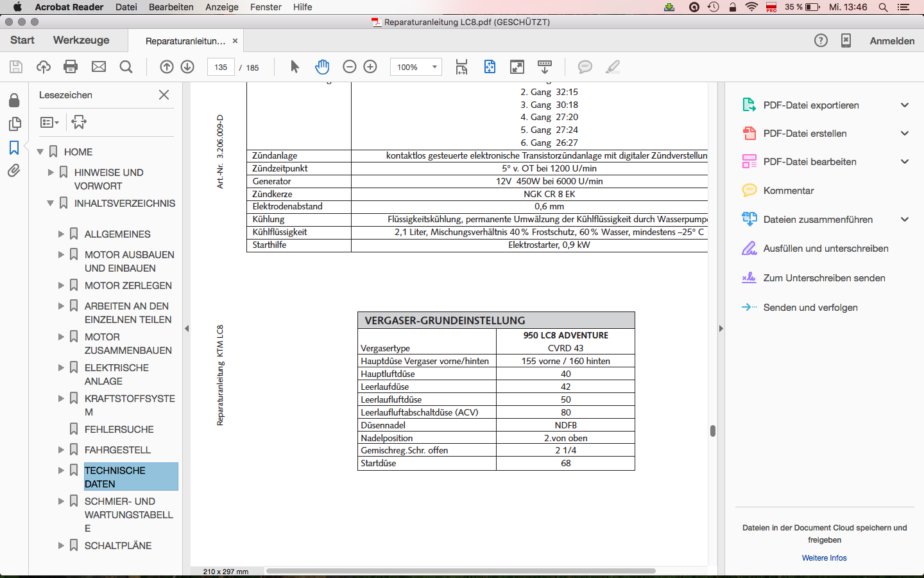Open the Anzeige menu
This screenshot has width=924, height=578.
coord(221,7)
